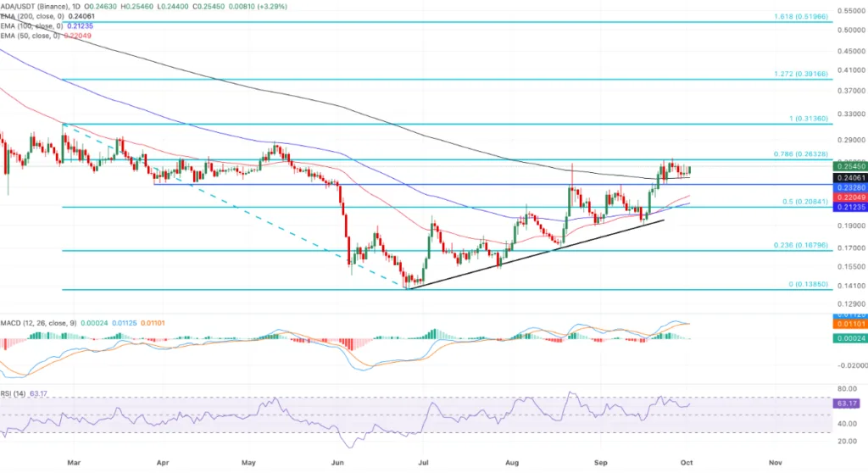Click the black 0.24061 EMA price tag
Screen dimensions: 868x473
[x=849, y=178]
